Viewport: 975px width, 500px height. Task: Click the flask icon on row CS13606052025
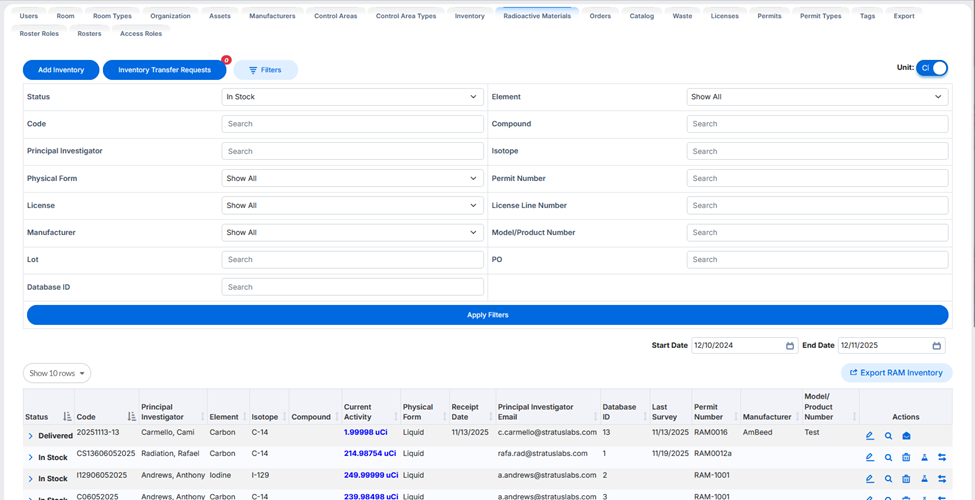coord(924,458)
